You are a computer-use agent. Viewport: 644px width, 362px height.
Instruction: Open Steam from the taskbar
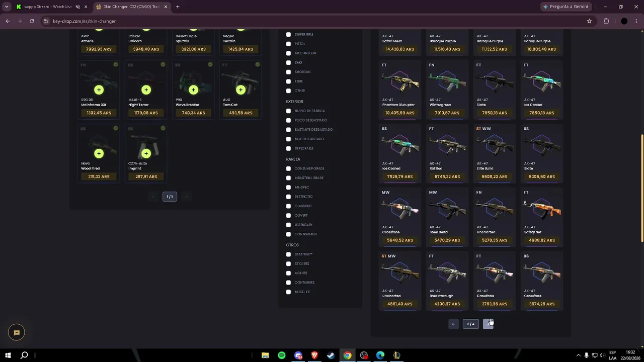(x=331, y=355)
